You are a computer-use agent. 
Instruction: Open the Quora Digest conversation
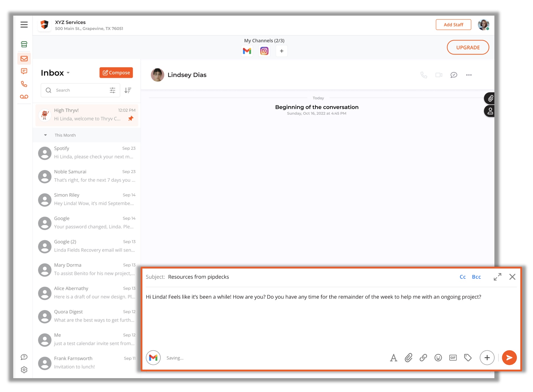[87, 316]
